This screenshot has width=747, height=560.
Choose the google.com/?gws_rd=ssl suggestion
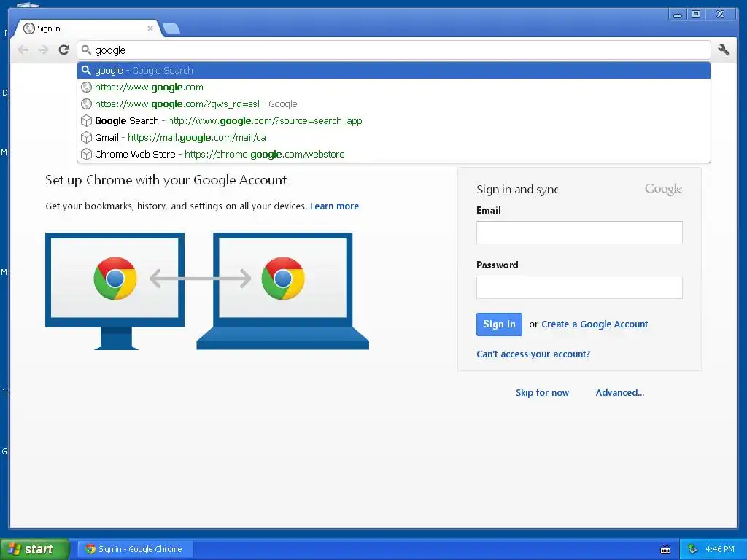tap(393, 104)
